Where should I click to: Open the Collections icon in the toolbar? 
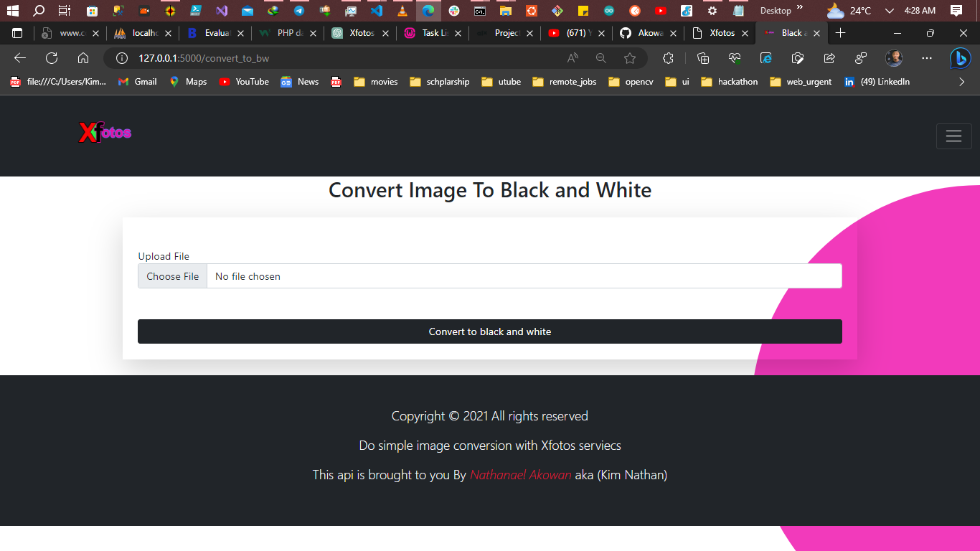coord(703,58)
